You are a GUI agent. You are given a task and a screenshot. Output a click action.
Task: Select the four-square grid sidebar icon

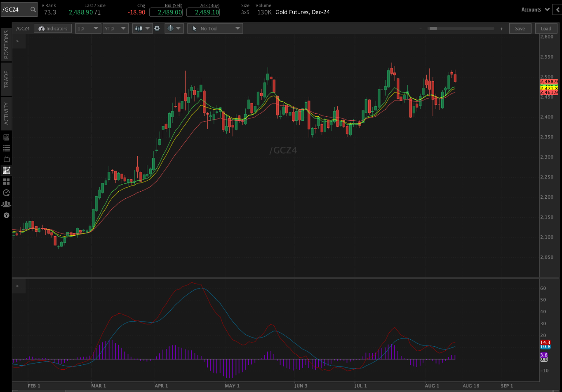click(x=6, y=181)
